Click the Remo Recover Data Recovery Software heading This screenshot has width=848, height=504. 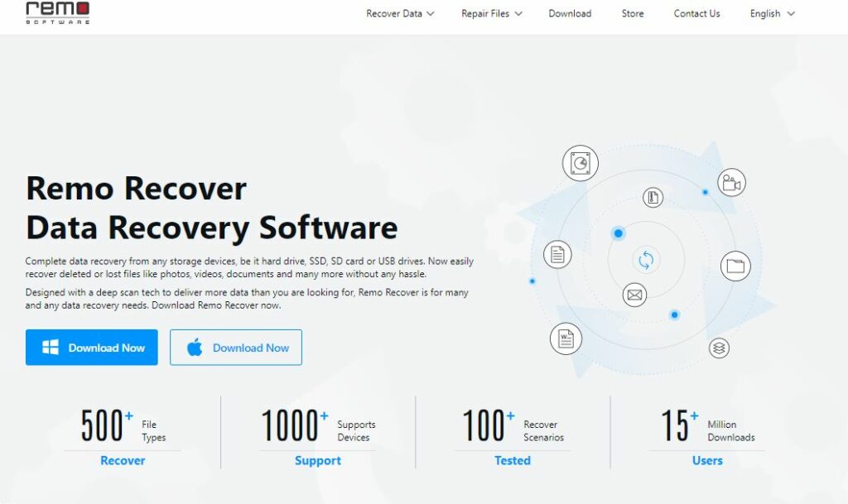[x=212, y=208]
